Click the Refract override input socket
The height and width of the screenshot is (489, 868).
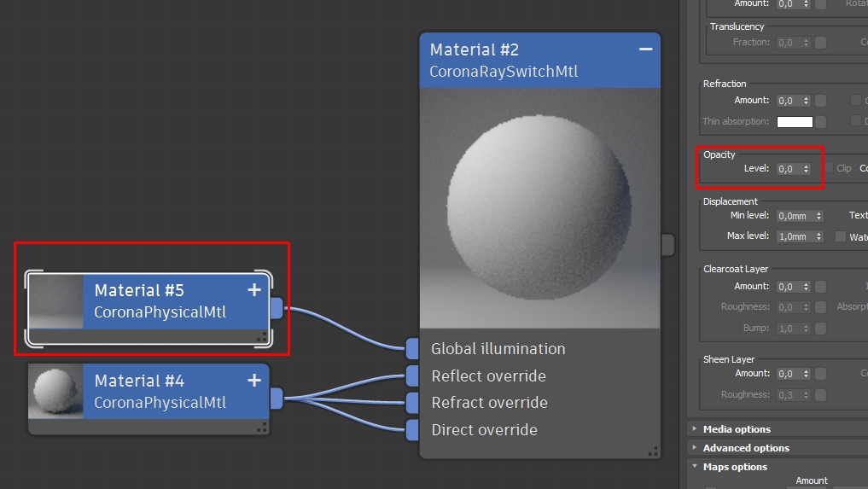(412, 403)
